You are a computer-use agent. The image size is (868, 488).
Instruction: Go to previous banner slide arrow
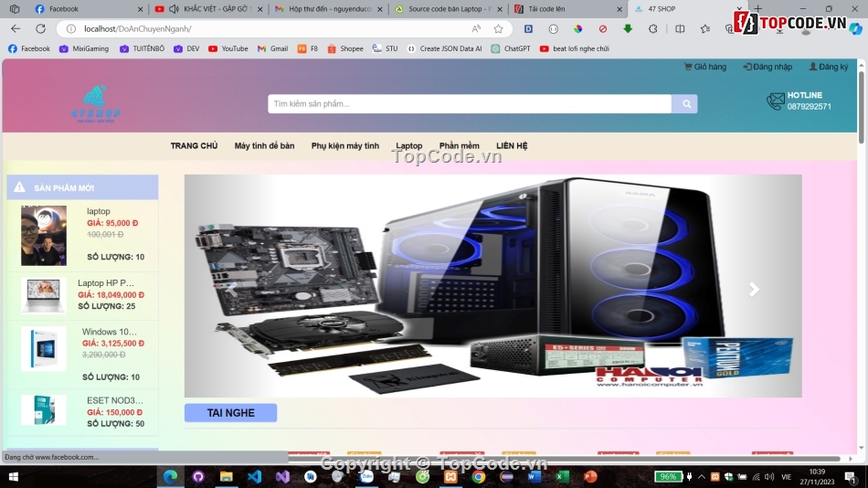(232, 289)
